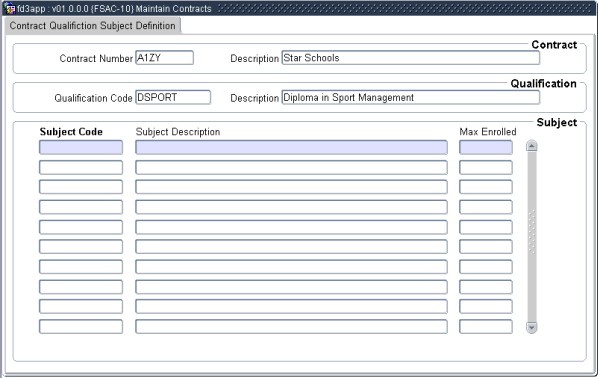Click the Diploma in Sport Management field
This screenshot has height=378, width=600.
click(x=411, y=97)
